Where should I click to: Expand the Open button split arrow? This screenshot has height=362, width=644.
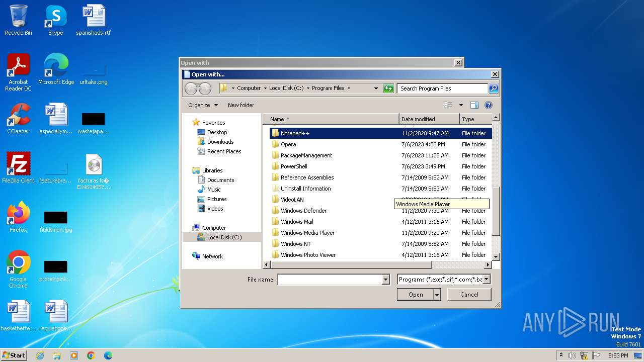[x=437, y=295]
